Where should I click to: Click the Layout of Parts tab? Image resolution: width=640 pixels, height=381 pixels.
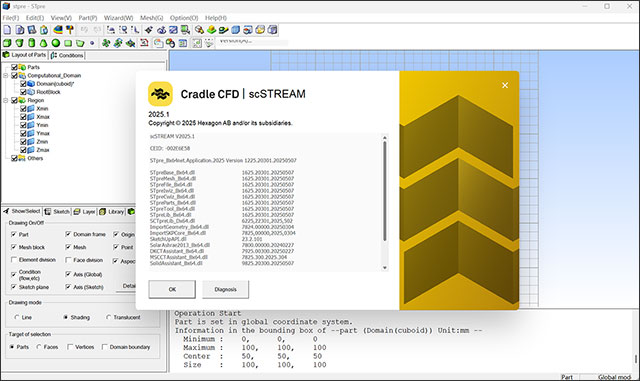(x=25, y=55)
